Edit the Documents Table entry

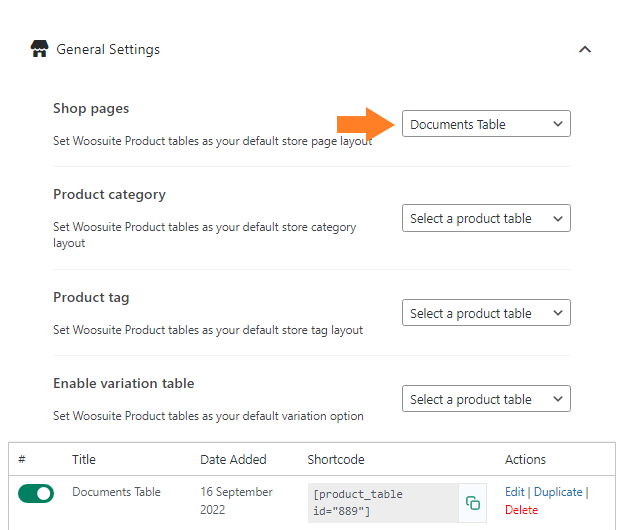514,492
